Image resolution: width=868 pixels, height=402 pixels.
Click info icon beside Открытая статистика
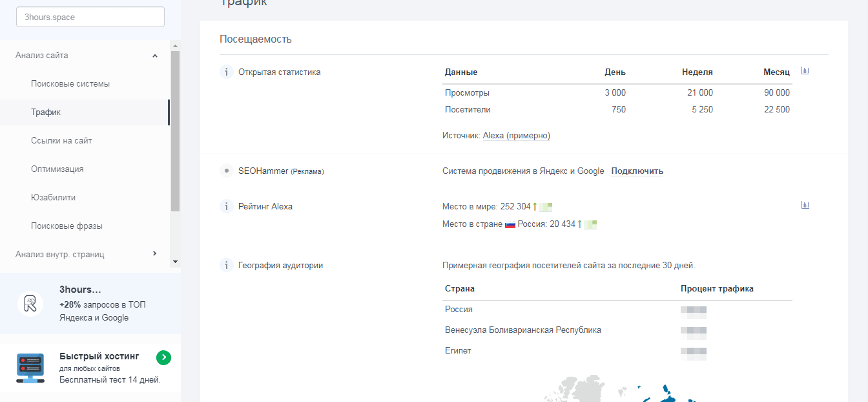(x=226, y=72)
